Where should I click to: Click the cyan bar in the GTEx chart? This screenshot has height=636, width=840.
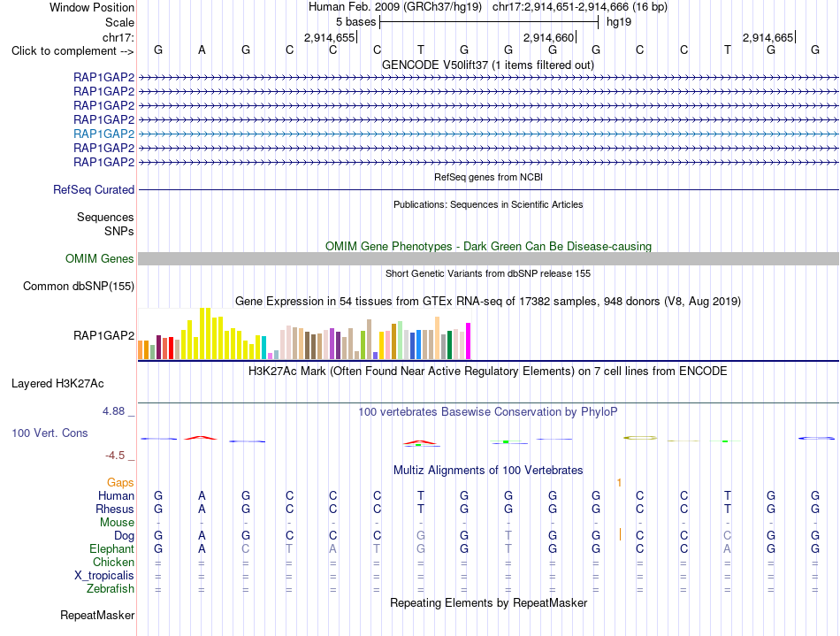coord(264,348)
